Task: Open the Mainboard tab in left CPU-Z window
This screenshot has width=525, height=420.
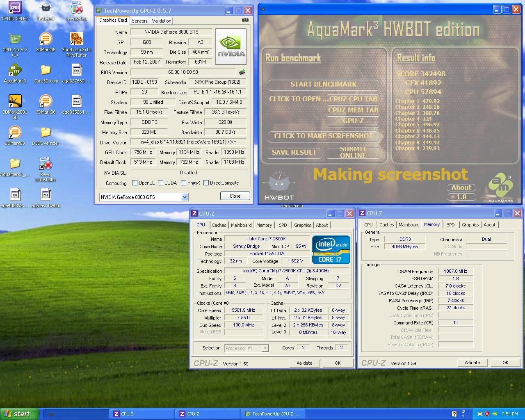Action: 241,225
